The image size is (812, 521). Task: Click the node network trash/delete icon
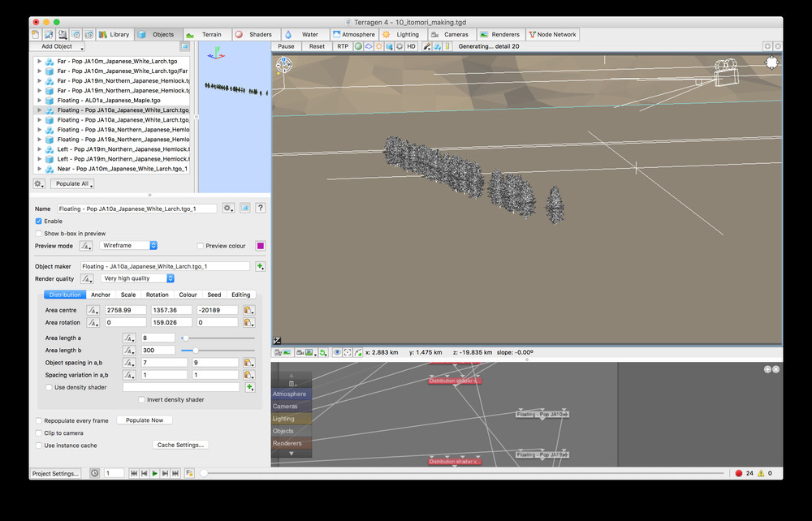[x=292, y=384]
